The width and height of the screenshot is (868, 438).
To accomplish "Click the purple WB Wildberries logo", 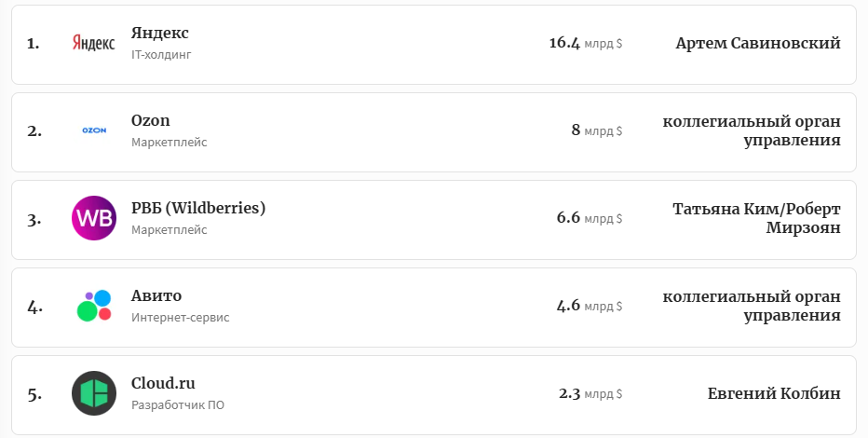I will click(x=94, y=219).
